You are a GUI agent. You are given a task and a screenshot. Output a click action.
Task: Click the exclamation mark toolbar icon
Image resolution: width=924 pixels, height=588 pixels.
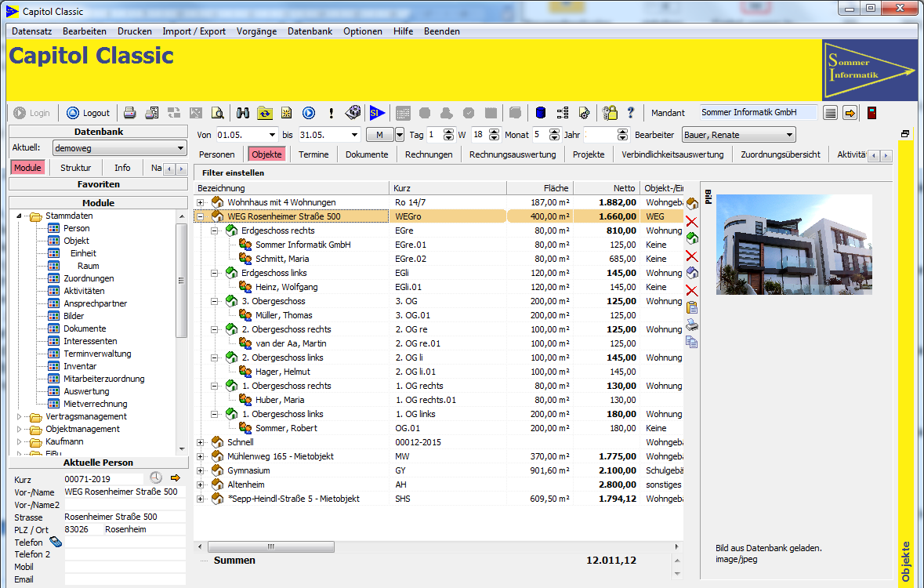[330, 112]
